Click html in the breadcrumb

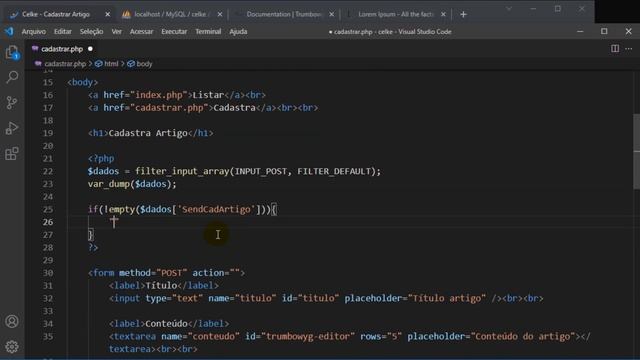tap(111, 64)
